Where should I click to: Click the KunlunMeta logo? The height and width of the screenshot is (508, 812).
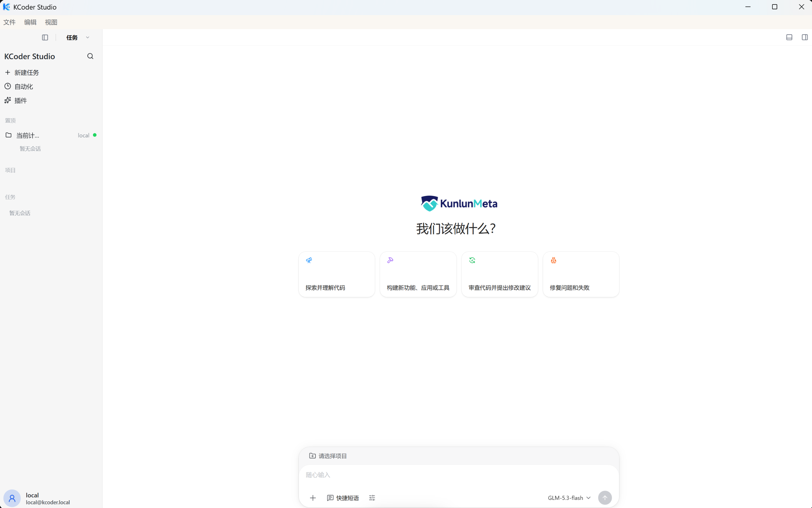coord(459,203)
